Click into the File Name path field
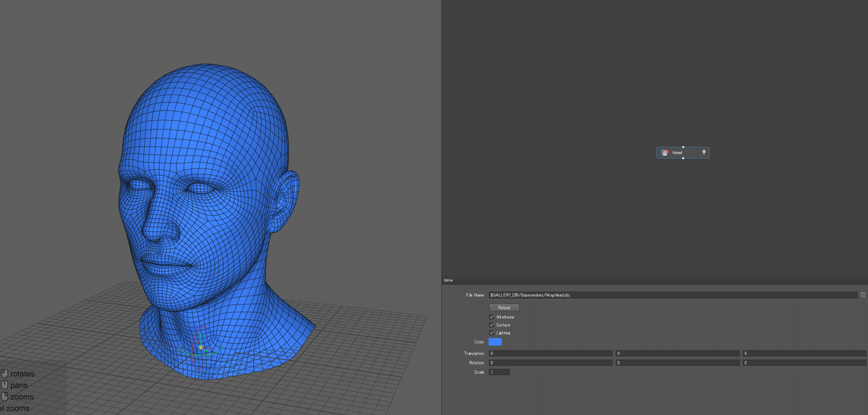 pos(673,295)
